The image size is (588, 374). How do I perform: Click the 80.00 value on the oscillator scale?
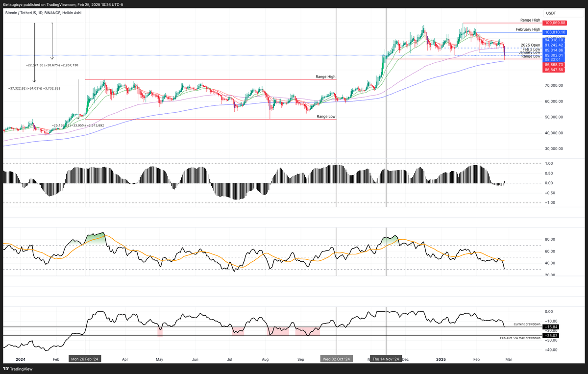click(x=550, y=239)
